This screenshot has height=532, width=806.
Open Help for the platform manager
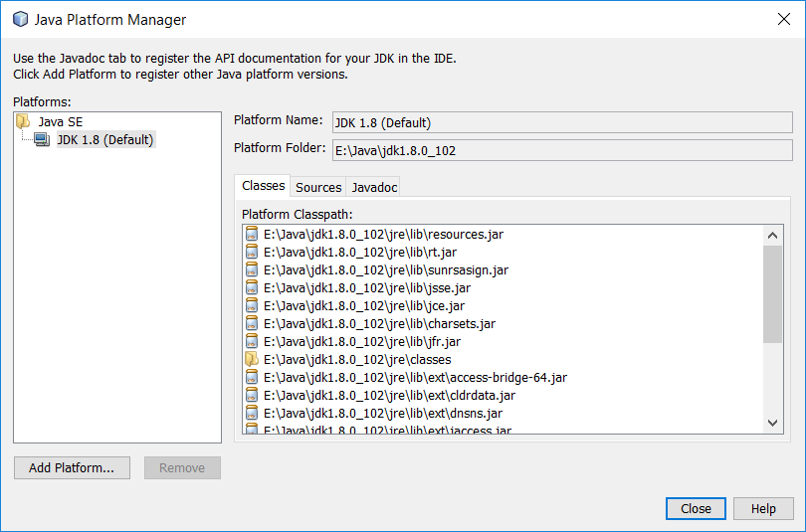763,508
